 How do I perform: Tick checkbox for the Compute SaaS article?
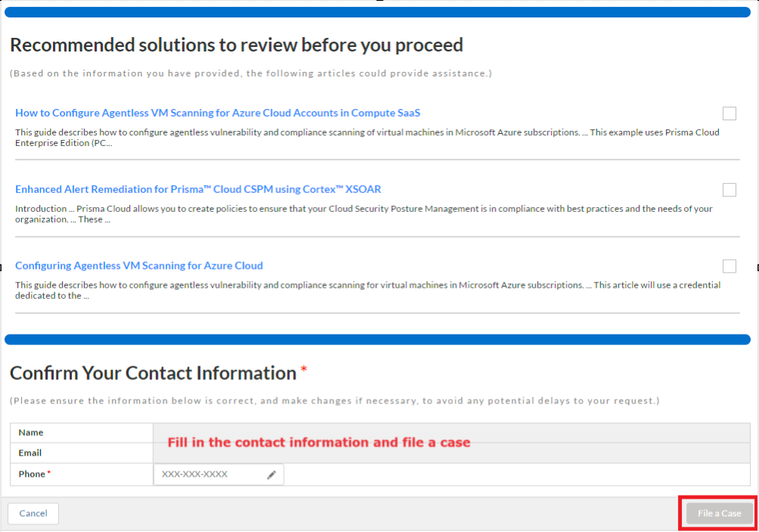pos(729,114)
